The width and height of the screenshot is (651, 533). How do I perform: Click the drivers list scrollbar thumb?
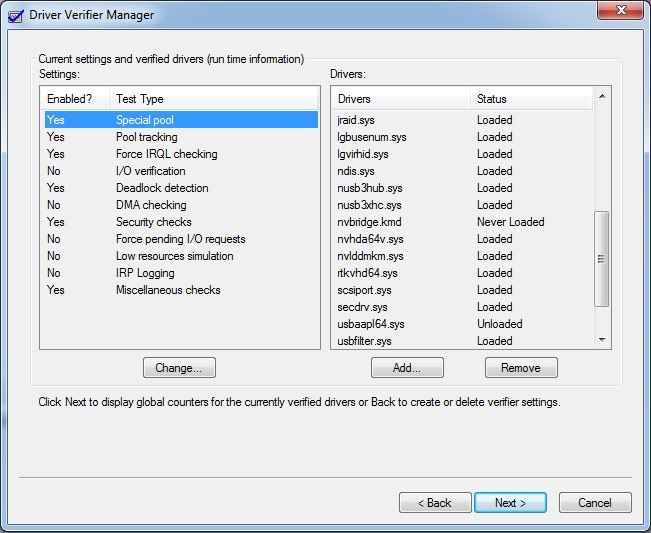pyautogui.click(x=602, y=259)
